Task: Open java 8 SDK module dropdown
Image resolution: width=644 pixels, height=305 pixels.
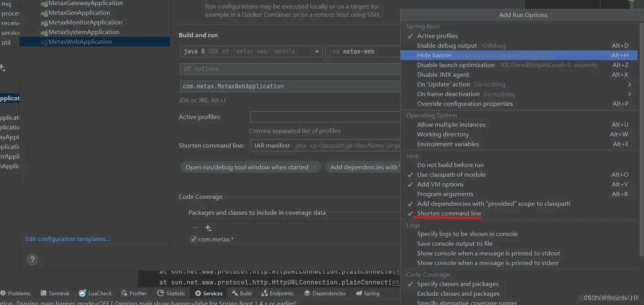Action: click(251, 52)
